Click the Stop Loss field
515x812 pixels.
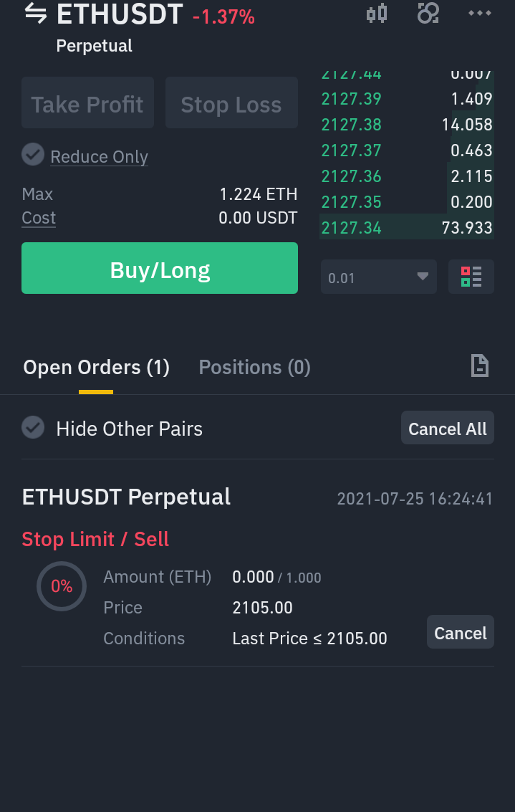click(231, 102)
